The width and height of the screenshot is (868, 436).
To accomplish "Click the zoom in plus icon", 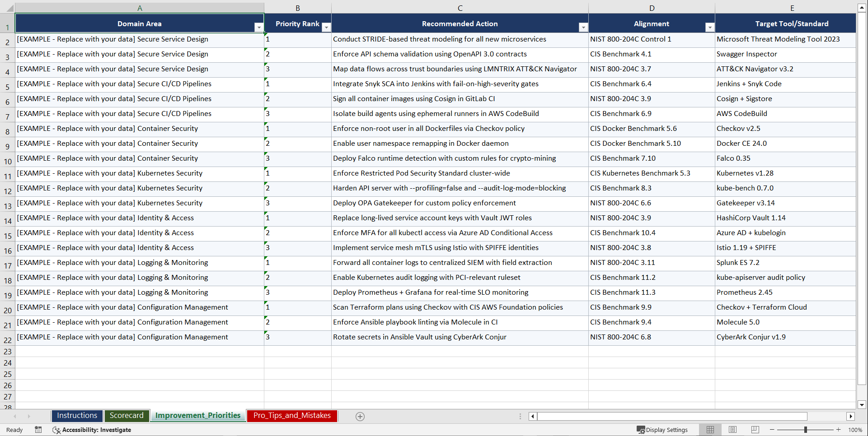I will tap(839, 430).
